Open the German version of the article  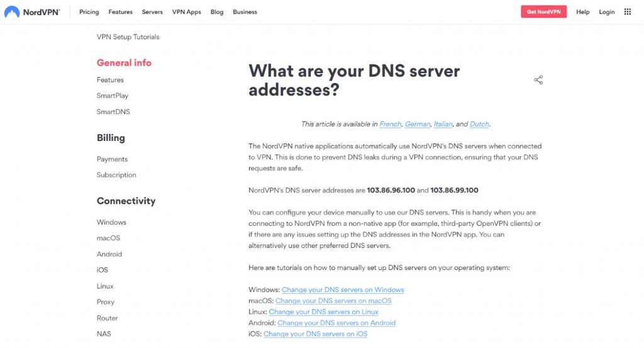[418, 124]
